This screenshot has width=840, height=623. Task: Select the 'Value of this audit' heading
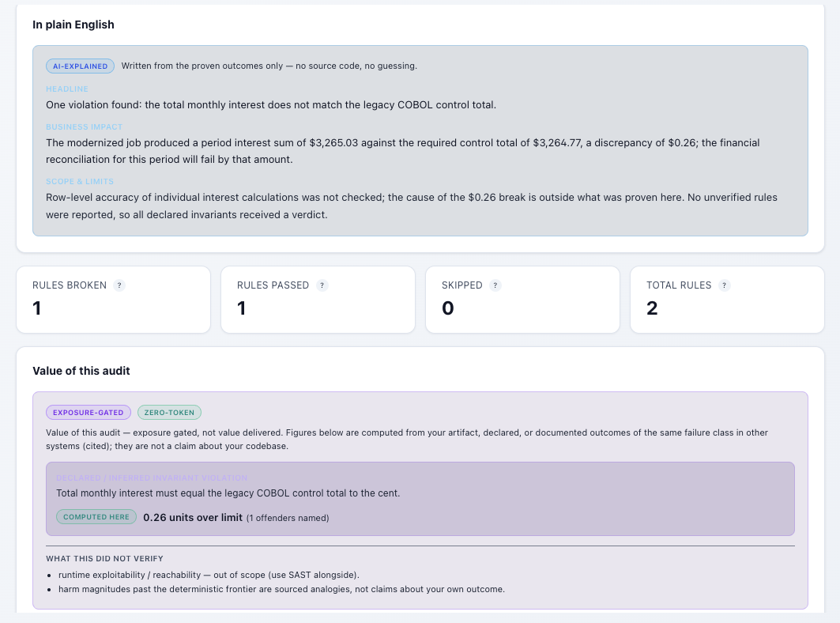[81, 371]
